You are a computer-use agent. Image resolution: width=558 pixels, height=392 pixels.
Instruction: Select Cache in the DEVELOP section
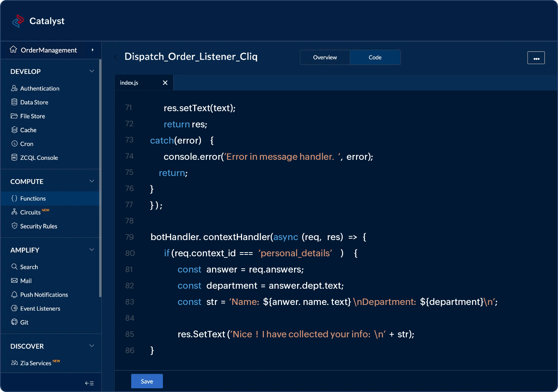[28, 130]
